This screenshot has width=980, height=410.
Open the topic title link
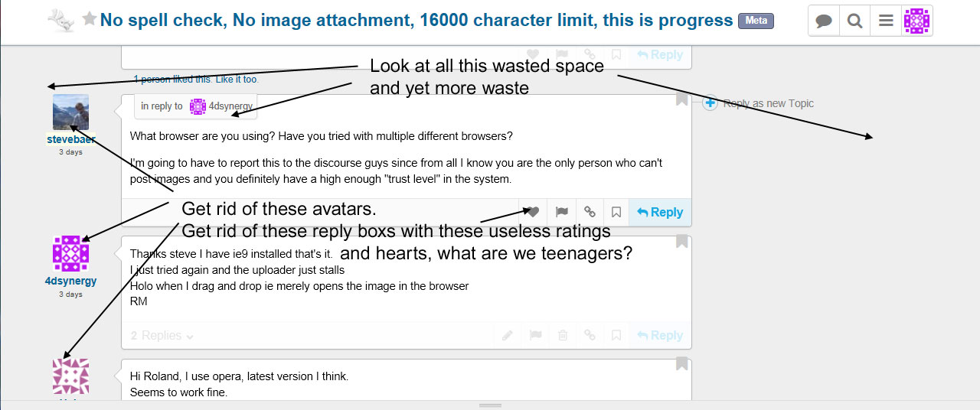coord(416,20)
